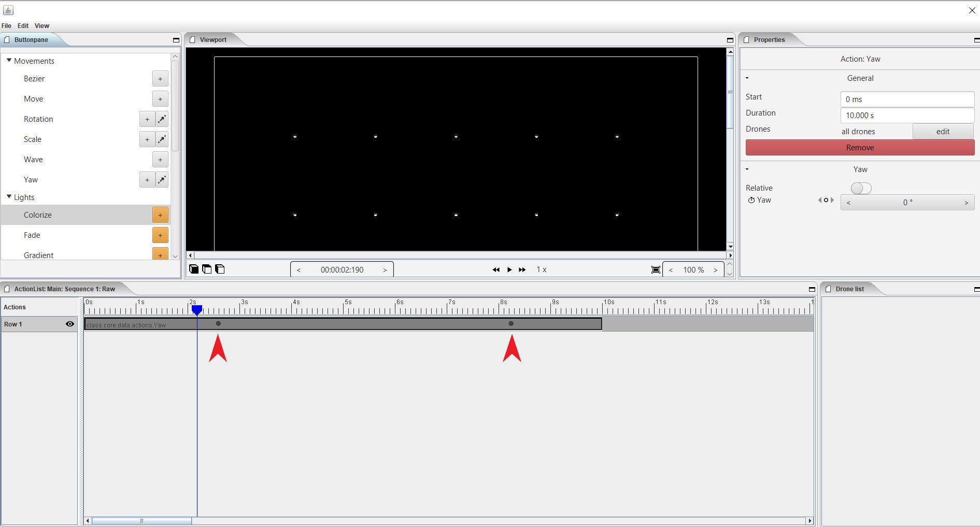The height and width of the screenshot is (527, 980).
Task: Decrease Yaw angle with left arrow
Action: click(848, 203)
